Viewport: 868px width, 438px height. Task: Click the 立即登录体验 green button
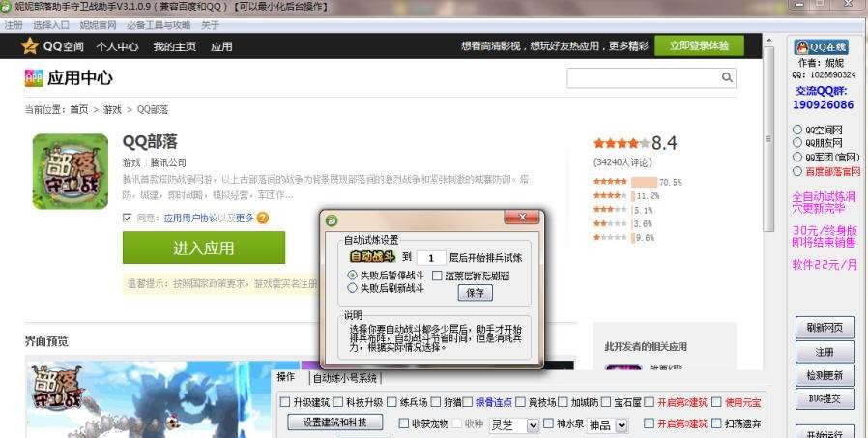pos(699,45)
